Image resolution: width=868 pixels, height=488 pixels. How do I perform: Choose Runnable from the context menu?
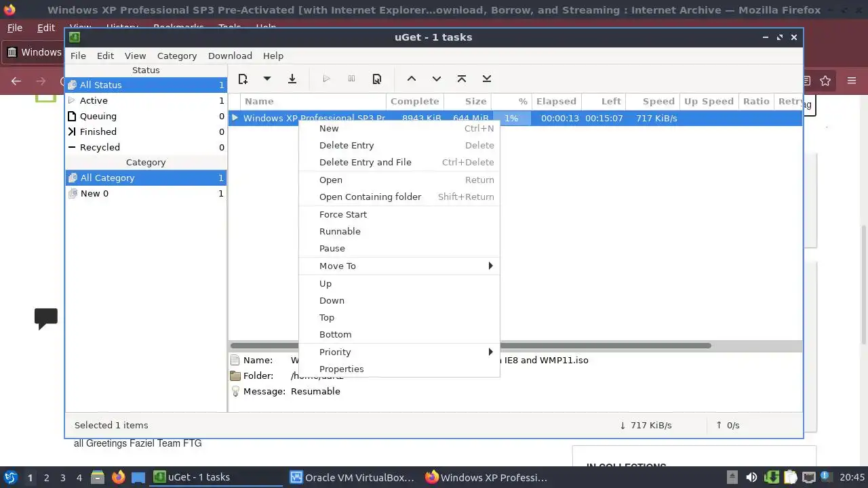pyautogui.click(x=399, y=231)
